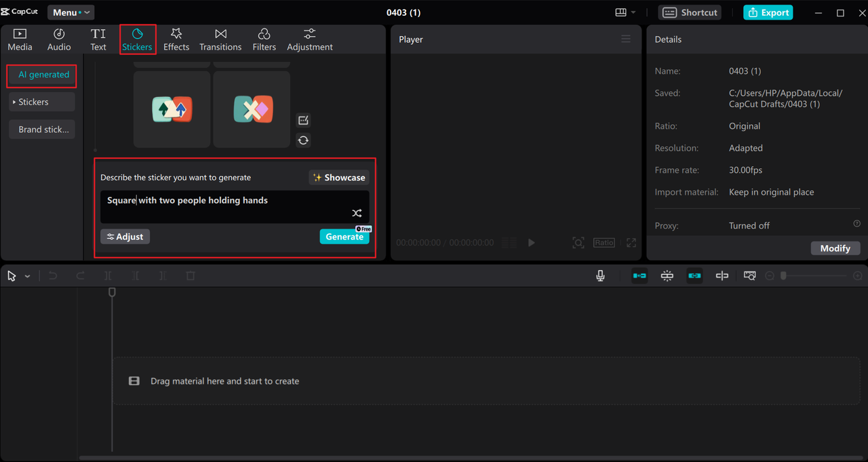Open the Adjustment tab
Viewport: 868px width, 462px height.
[310, 39]
